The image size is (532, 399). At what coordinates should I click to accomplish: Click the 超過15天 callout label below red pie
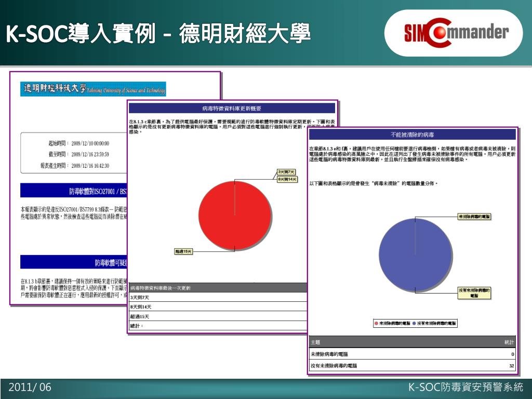pyautogui.click(x=183, y=251)
